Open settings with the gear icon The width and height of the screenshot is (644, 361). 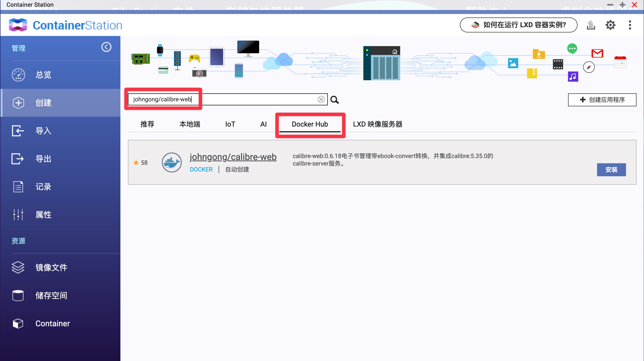pos(610,25)
